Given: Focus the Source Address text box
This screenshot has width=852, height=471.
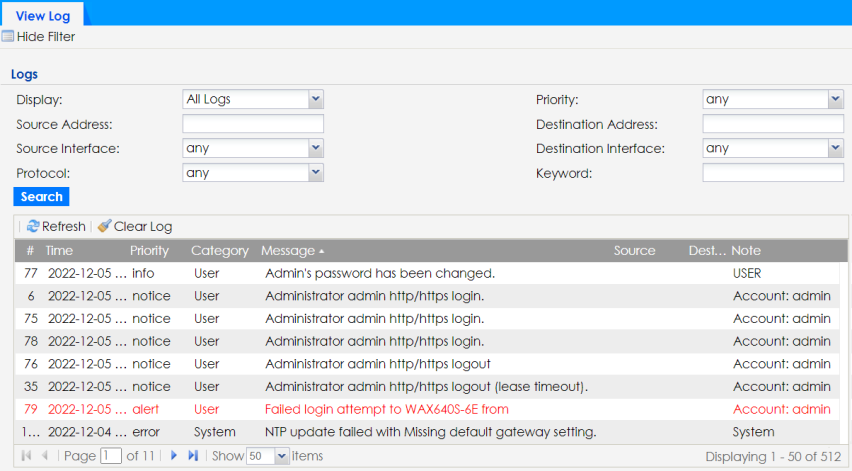Looking at the screenshot, I should tap(253, 124).
